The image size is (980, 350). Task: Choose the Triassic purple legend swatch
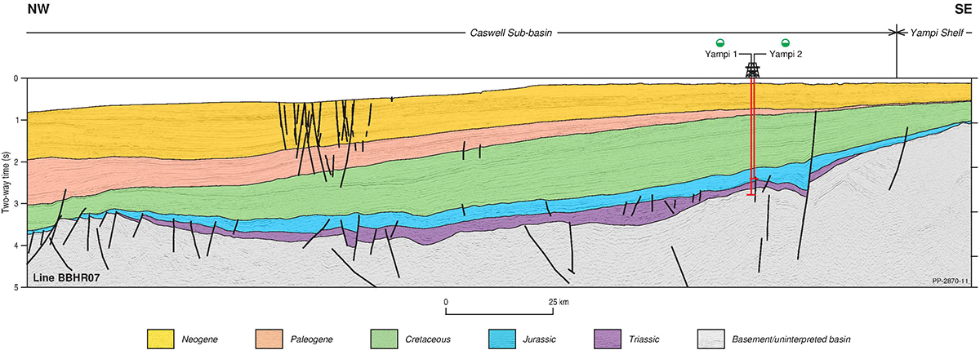click(609, 337)
